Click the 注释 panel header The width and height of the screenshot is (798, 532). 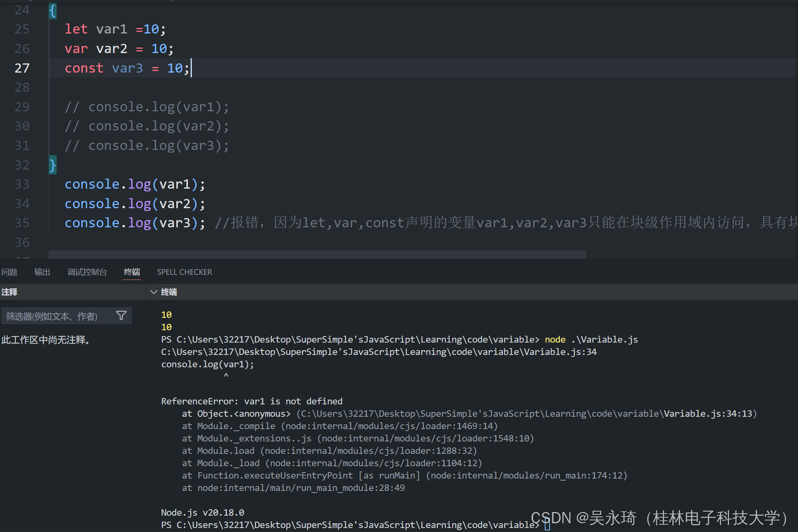pos(10,292)
